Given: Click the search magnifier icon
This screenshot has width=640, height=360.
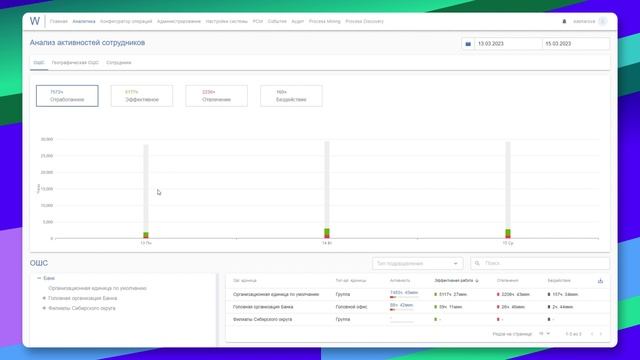Looking at the screenshot, I should coord(477,263).
